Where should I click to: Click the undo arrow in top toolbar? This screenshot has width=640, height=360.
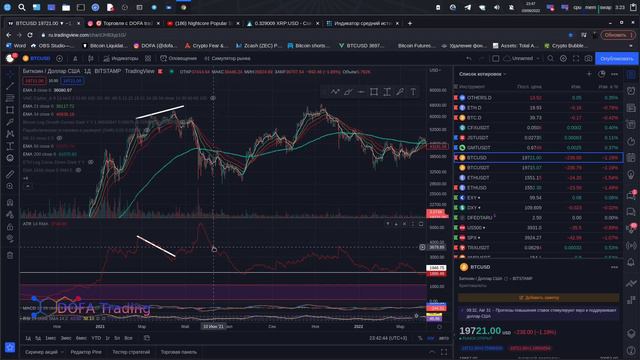point(469,59)
